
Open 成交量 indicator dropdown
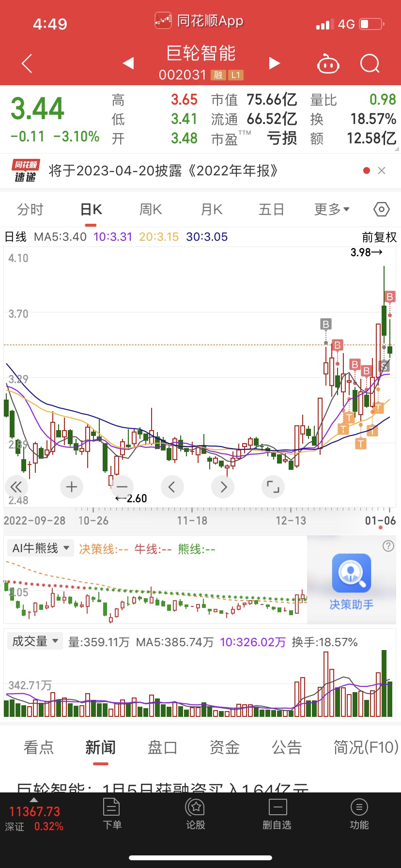[35, 641]
